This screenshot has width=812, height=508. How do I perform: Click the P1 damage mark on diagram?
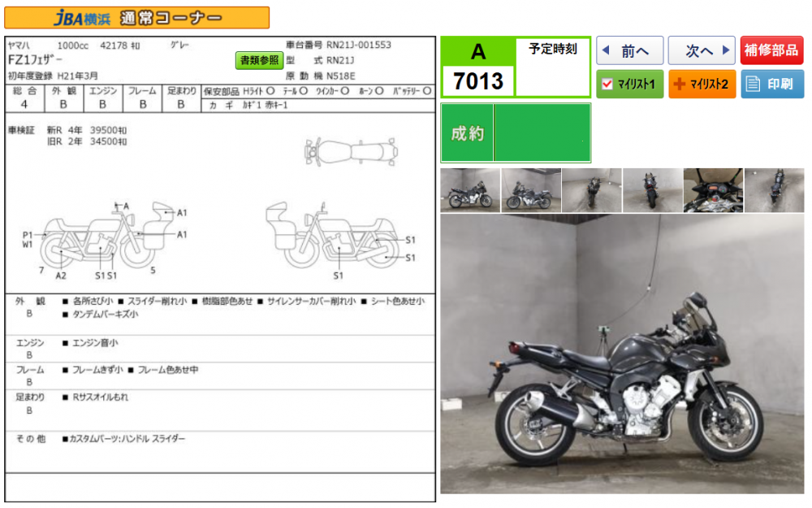(28, 235)
